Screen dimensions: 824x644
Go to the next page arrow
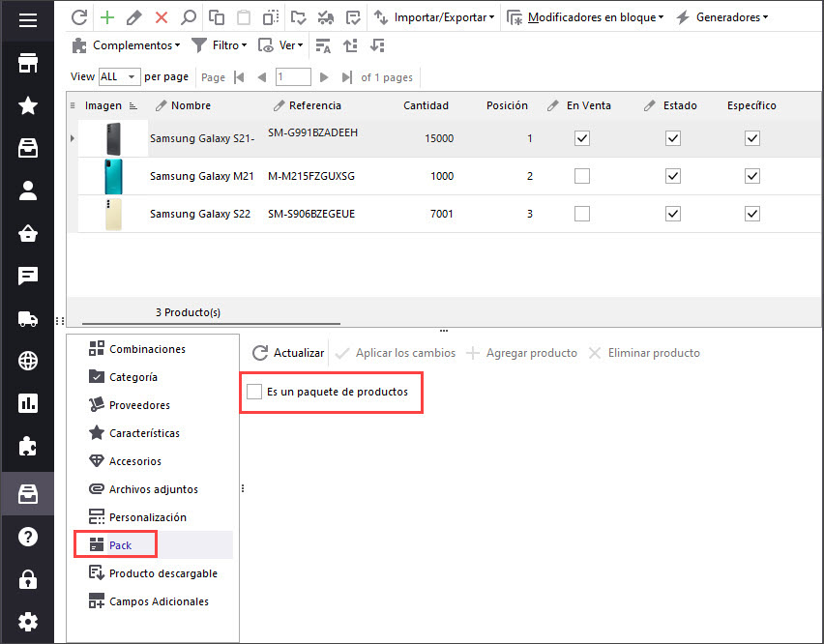pos(324,77)
